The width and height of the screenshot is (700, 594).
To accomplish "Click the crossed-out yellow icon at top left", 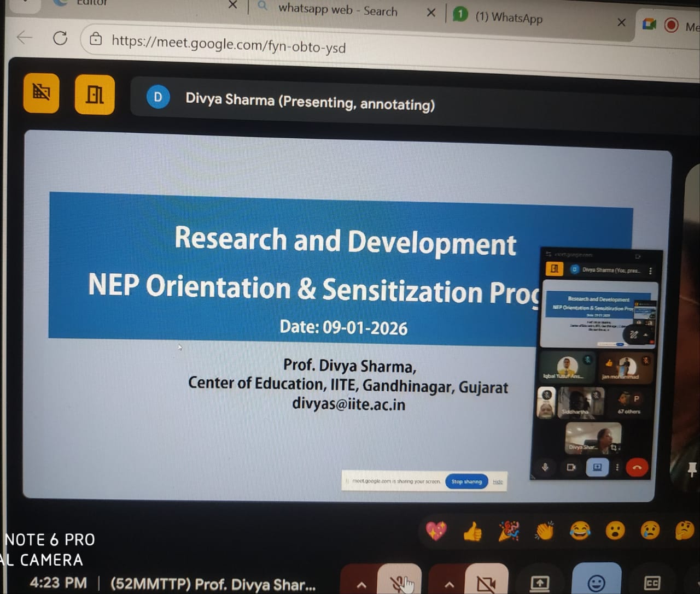I will pyautogui.click(x=42, y=92).
